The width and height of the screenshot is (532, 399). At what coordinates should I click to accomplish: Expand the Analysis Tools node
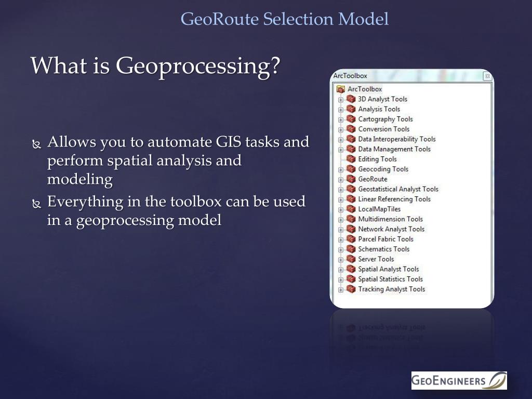(x=341, y=110)
